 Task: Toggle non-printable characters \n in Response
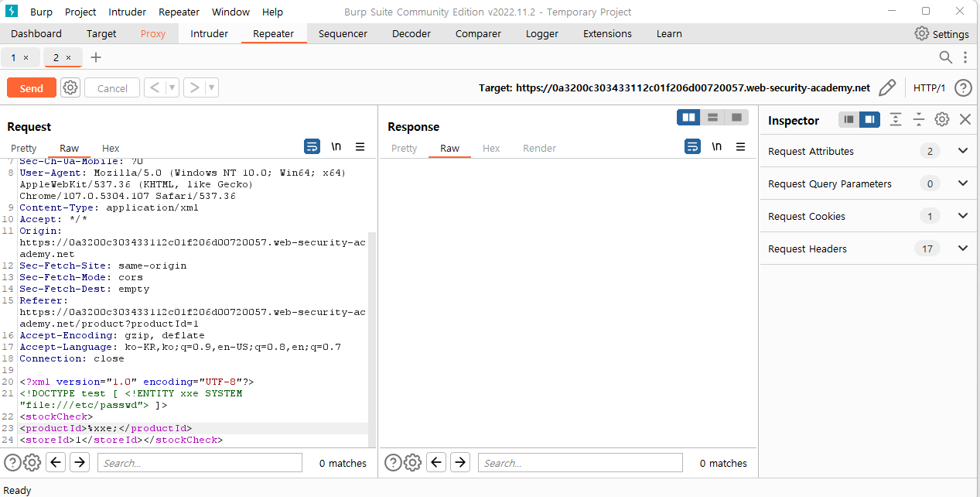coord(717,146)
